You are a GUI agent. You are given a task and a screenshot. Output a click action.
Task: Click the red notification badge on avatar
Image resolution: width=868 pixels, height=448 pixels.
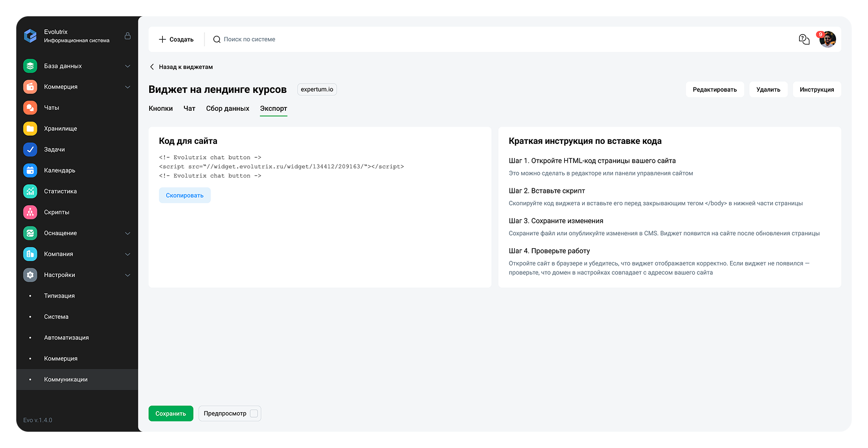point(820,34)
